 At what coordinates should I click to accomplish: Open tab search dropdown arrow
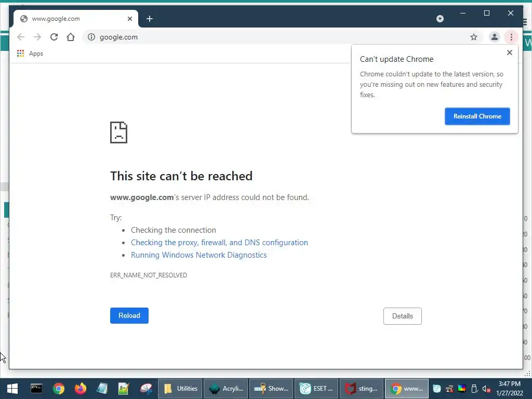440,19
